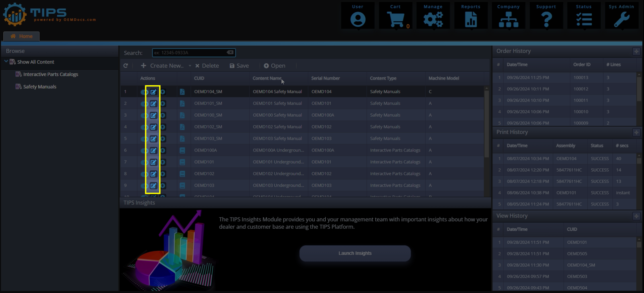Click the eye view icon for OEMD102_SM
Image resolution: width=644 pixels, height=293 pixels.
point(144,127)
